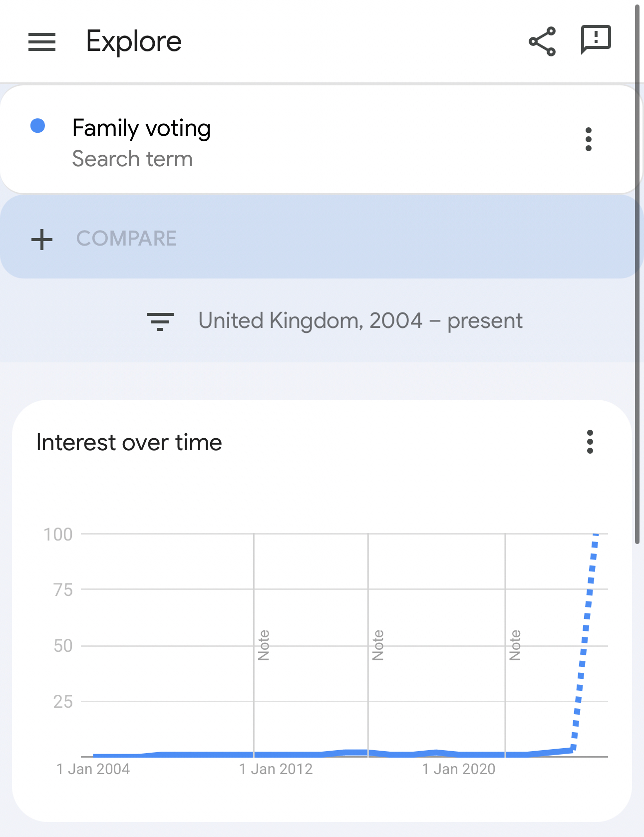Edit the Family voting search term
644x837 pixels.
pyautogui.click(x=141, y=128)
